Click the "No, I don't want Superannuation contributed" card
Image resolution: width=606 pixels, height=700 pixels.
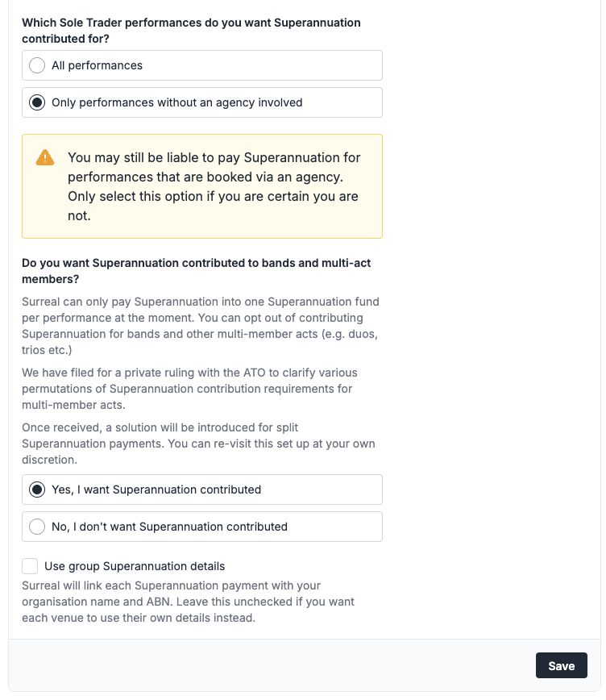click(201, 526)
